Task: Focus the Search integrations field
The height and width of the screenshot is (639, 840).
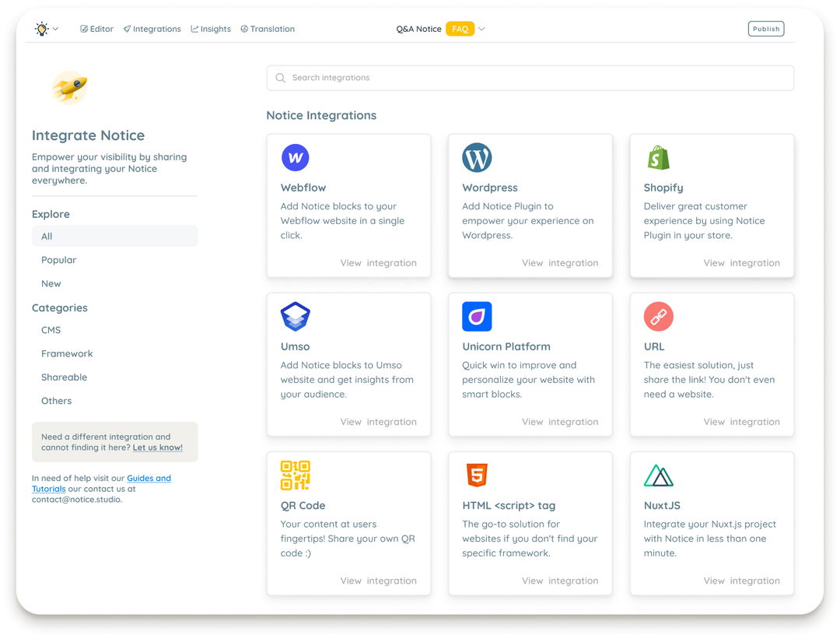Action: 530,78
